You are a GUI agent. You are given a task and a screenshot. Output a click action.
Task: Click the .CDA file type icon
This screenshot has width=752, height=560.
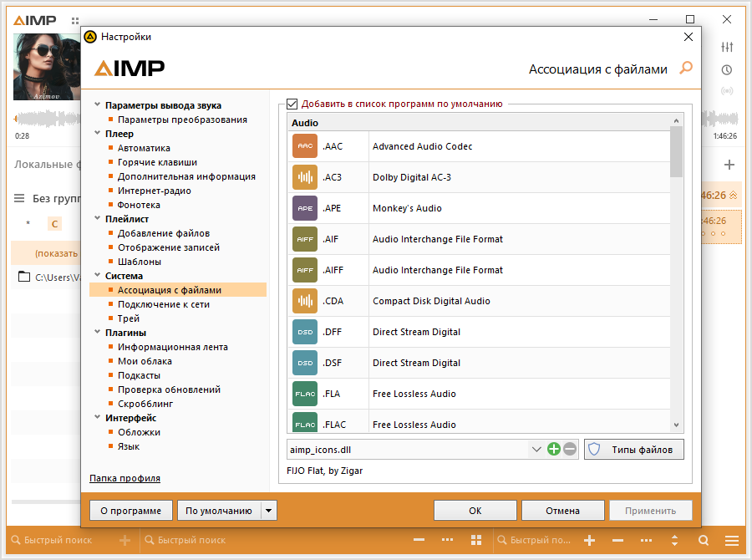tap(304, 301)
